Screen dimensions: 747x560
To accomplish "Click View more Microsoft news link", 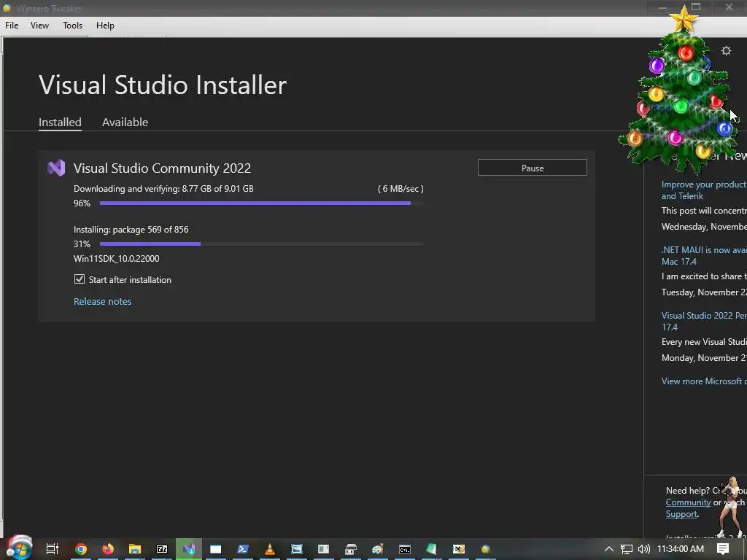I will click(x=704, y=381).
